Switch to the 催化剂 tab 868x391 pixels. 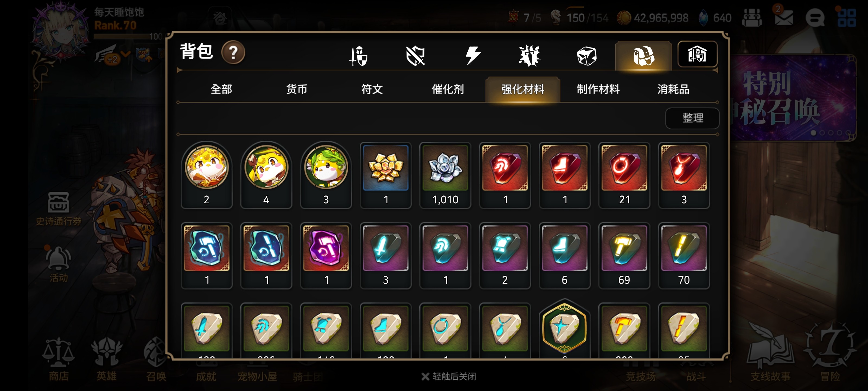(448, 89)
